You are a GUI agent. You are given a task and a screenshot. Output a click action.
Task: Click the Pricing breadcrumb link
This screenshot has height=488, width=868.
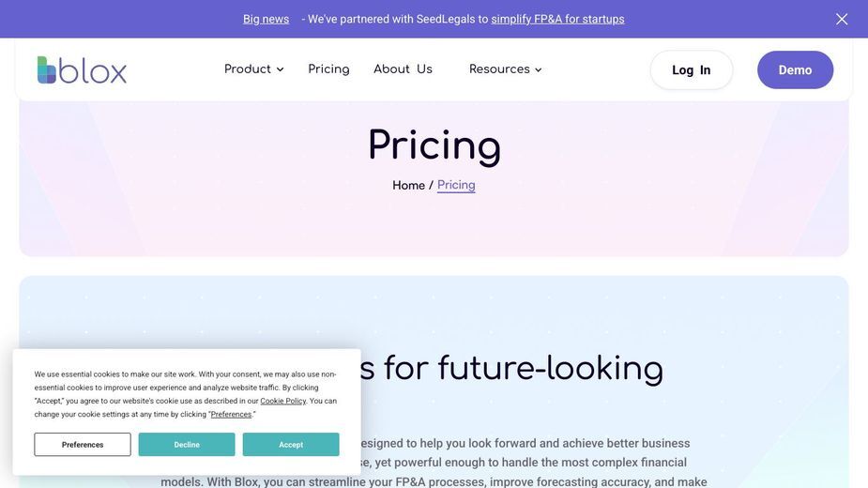tap(456, 185)
